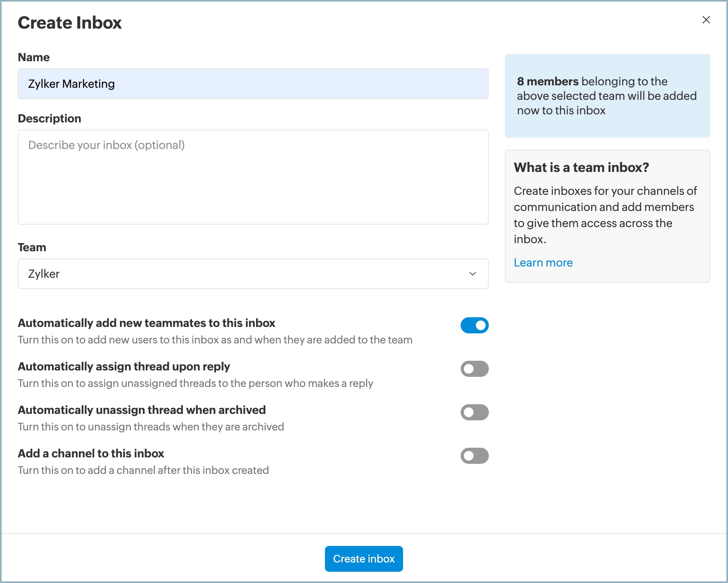Click the 8 members info banner
The height and width of the screenshot is (583, 728).
pyautogui.click(x=607, y=96)
